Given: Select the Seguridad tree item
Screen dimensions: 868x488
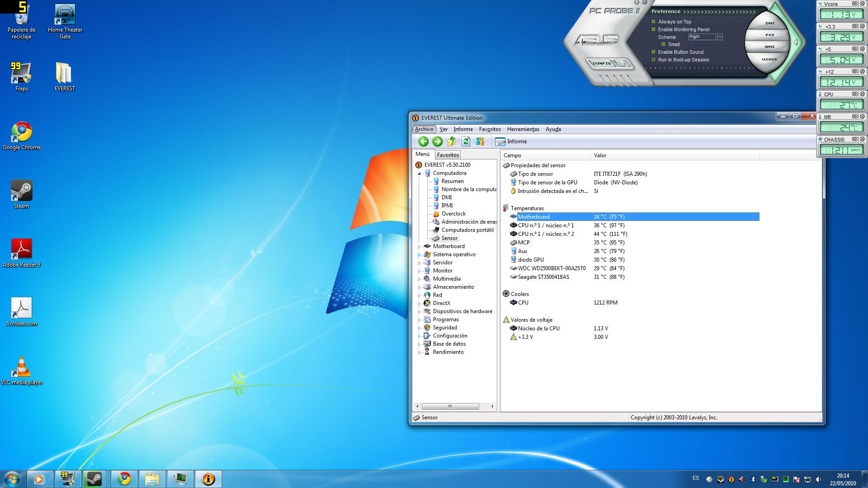Looking at the screenshot, I should (445, 328).
